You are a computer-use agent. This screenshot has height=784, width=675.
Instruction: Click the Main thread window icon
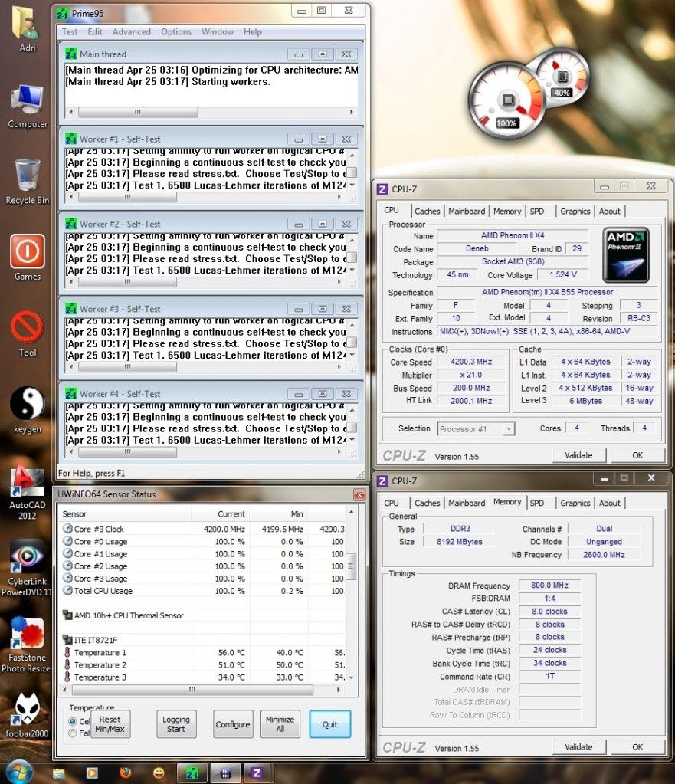click(x=71, y=54)
